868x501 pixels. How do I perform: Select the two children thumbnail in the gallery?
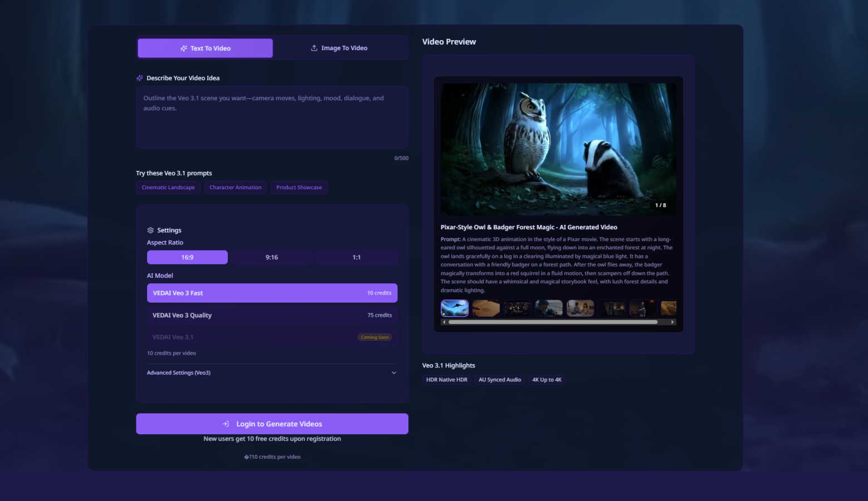pos(580,308)
